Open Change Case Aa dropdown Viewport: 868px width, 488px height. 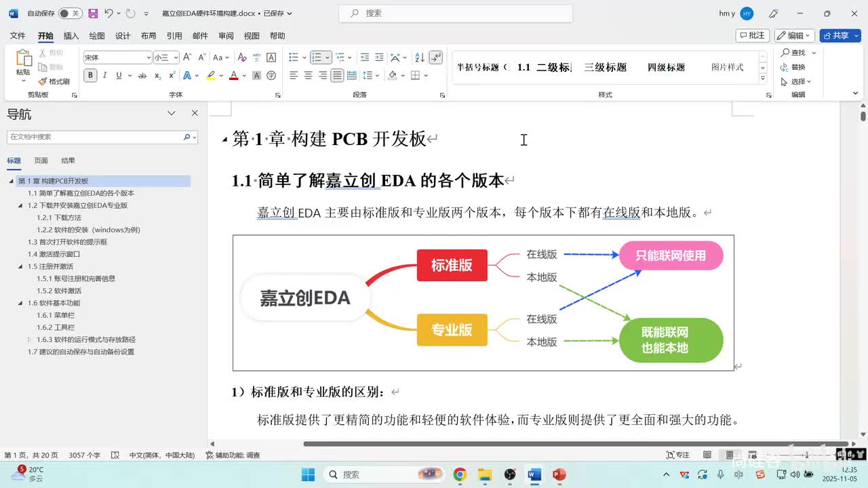221,58
